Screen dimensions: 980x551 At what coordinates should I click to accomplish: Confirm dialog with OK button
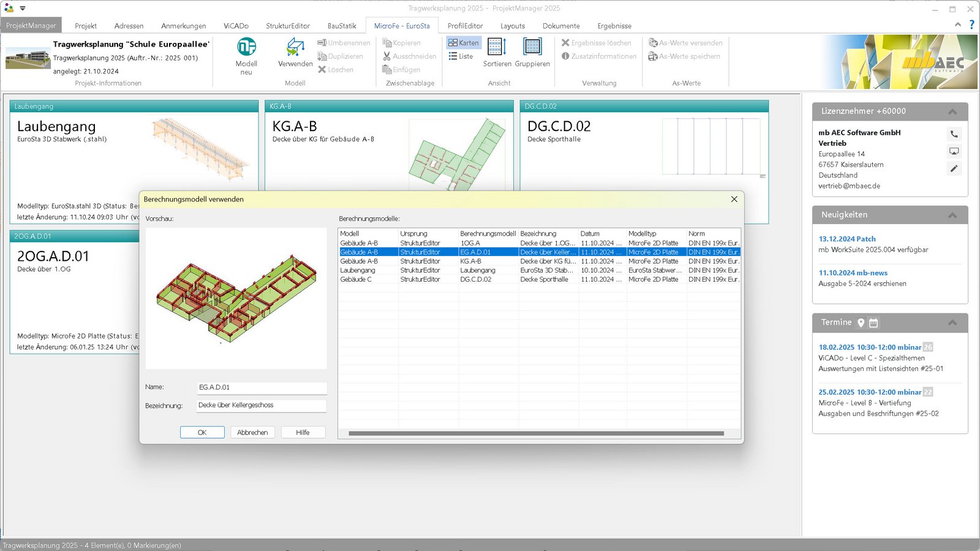pyautogui.click(x=202, y=432)
